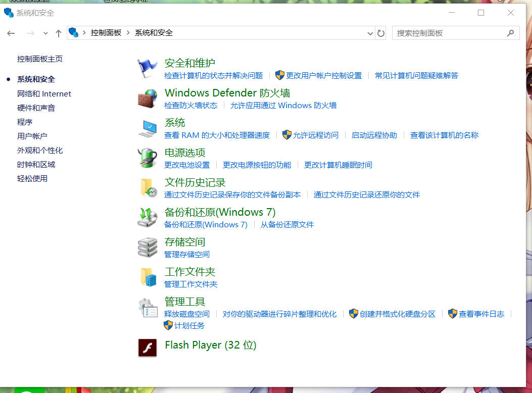Click 计划任务 link
The width and height of the screenshot is (532, 393).
[x=189, y=326]
